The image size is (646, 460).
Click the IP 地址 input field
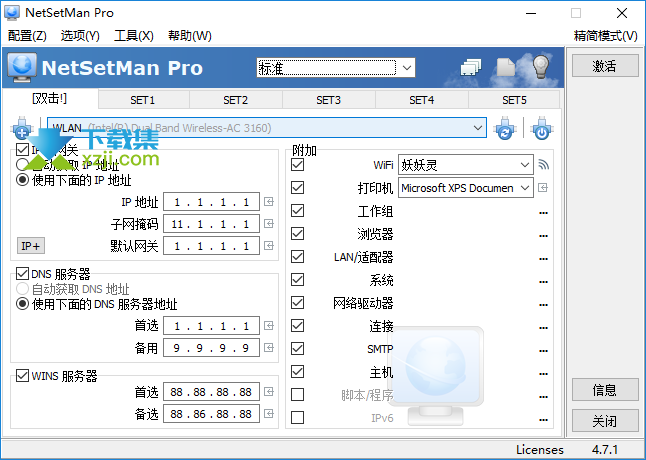(x=211, y=202)
